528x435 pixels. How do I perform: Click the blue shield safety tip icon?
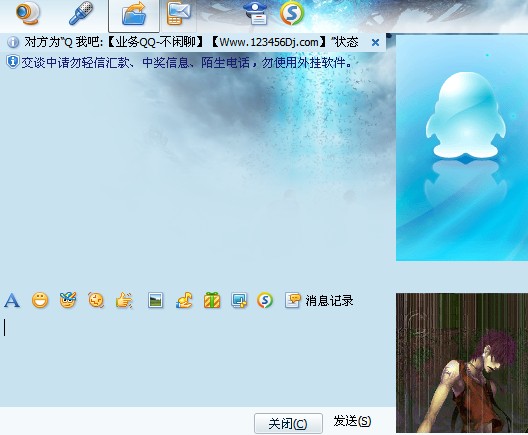click(x=12, y=62)
